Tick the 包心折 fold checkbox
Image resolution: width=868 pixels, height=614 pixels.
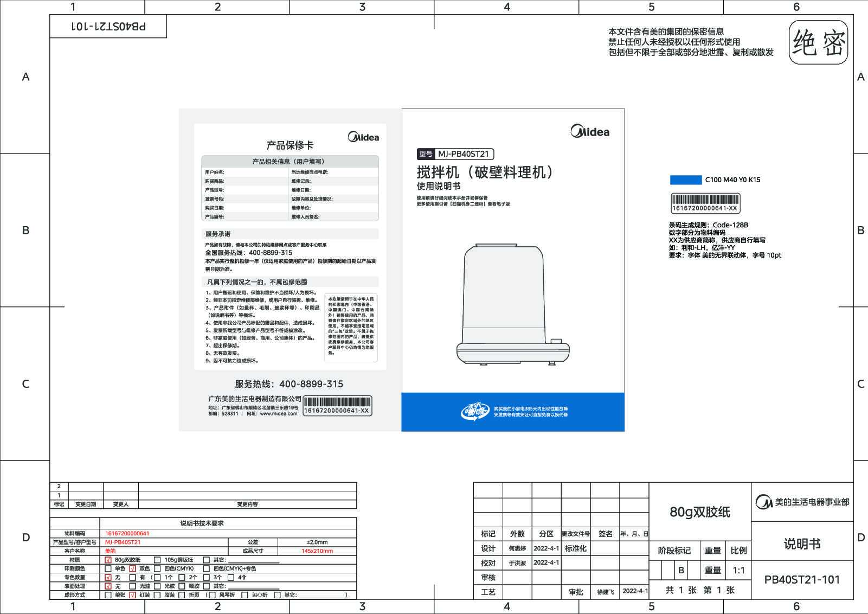click(245, 594)
